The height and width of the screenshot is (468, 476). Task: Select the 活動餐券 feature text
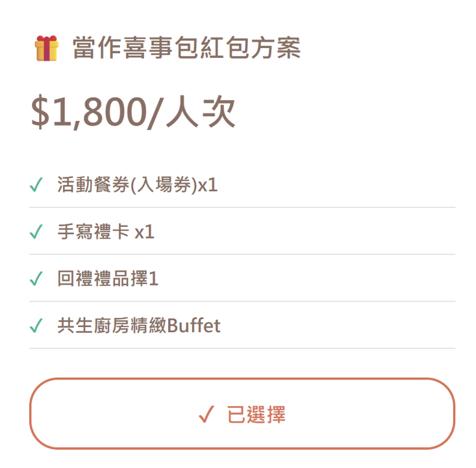(x=94, y=186)
